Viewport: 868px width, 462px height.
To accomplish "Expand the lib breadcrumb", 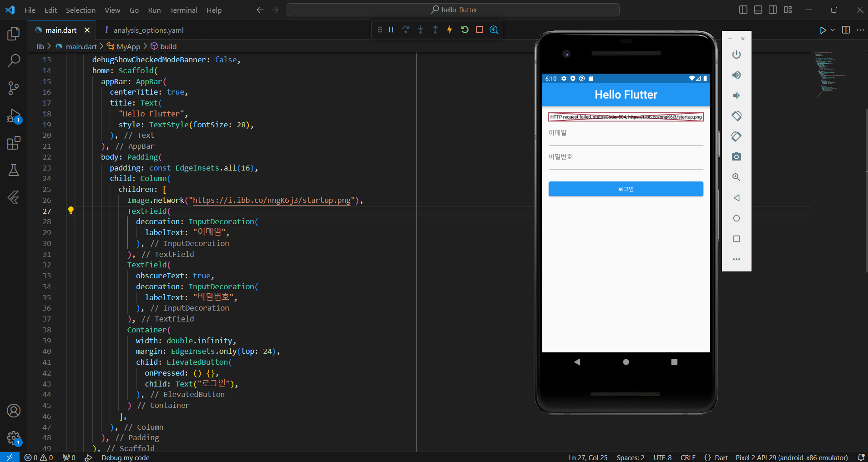I will (40, 46).
